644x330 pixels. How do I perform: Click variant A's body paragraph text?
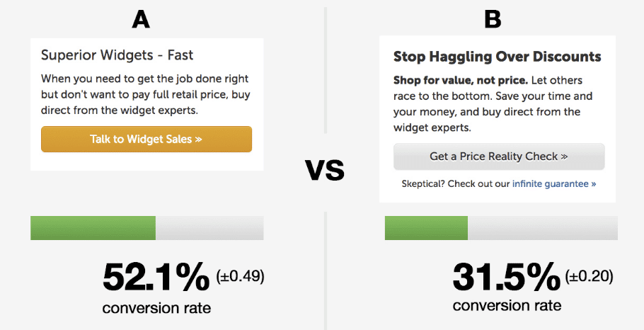[146, 95]
